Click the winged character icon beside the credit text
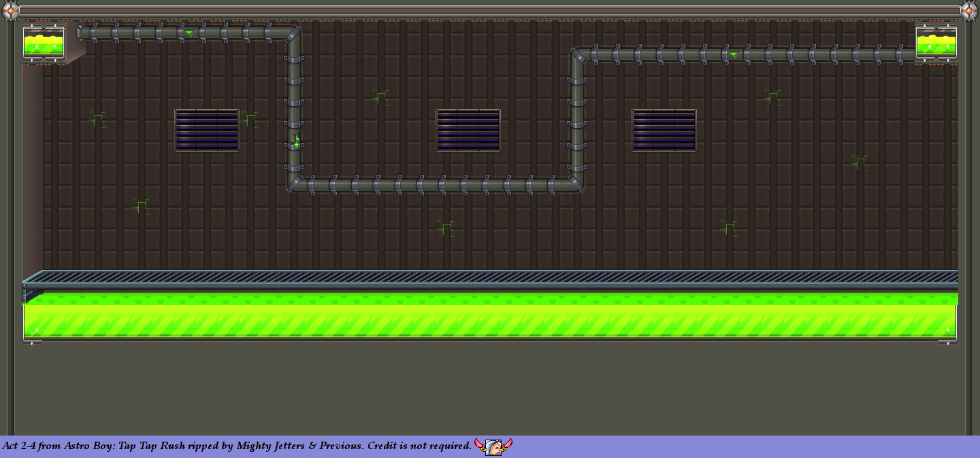This screenshot has height=458, width=980. click(x=493, y=446)
